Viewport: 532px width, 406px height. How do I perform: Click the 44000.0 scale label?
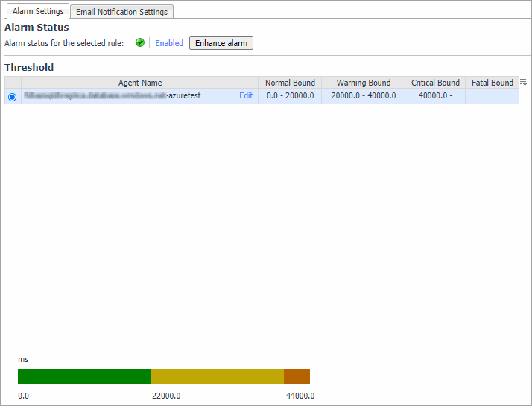pyautogui.click(x=300, y=396)
